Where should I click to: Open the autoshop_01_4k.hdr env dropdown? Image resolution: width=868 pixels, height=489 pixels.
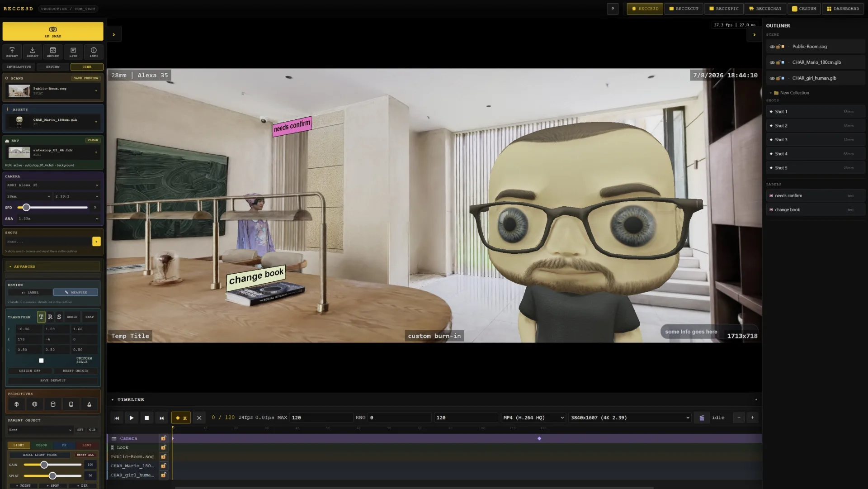(x=53, y=152)
